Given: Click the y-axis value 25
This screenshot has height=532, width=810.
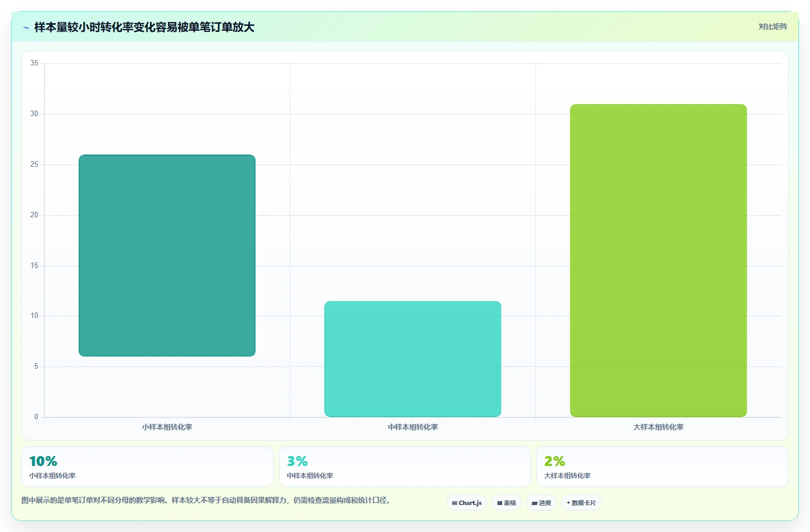Looking at the screenshot, I should coord(34,164).
